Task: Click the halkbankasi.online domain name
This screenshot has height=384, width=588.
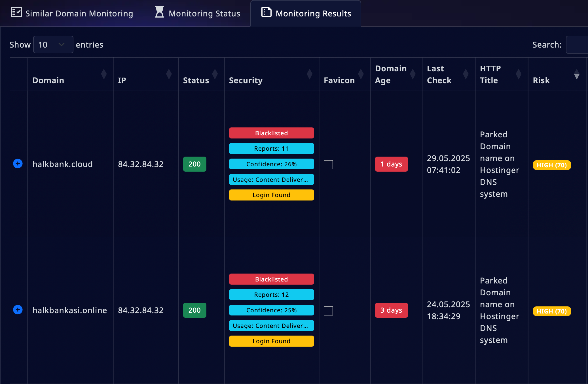Action: (x=70, y=310)
